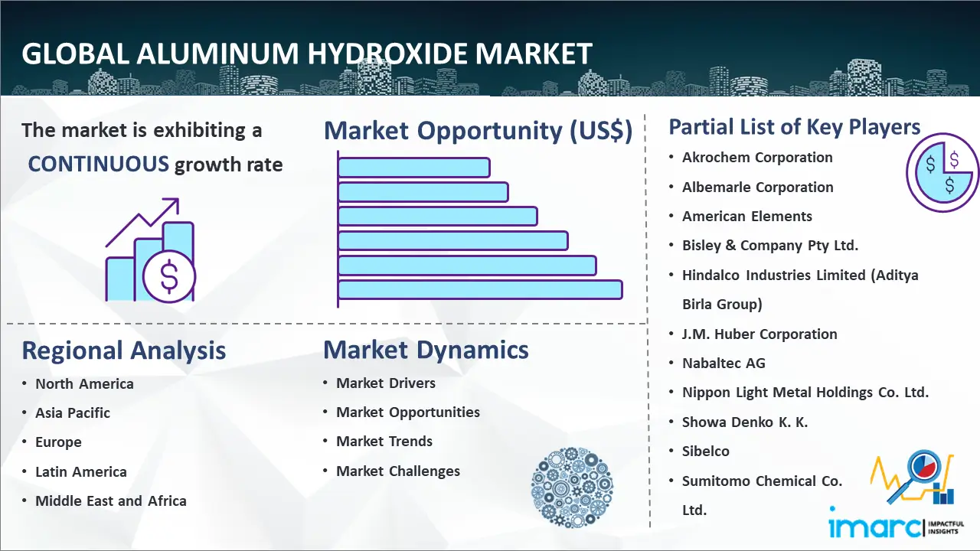The image size is (980, 551).
Task: Select North America in the regional list
Action: [x=84, y=383]
